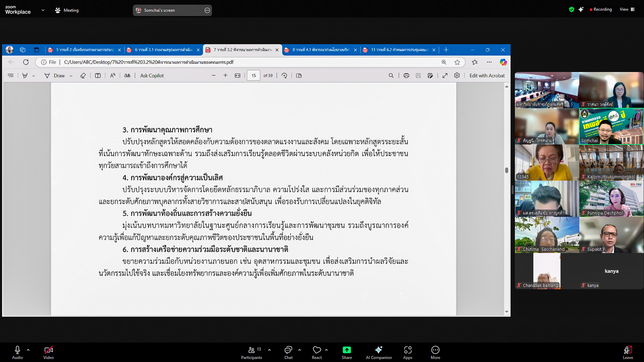Viewport: 644px width, 362px height.
Task: Click the PDF vertical scrollbar thumb
Action: point(507,170)
